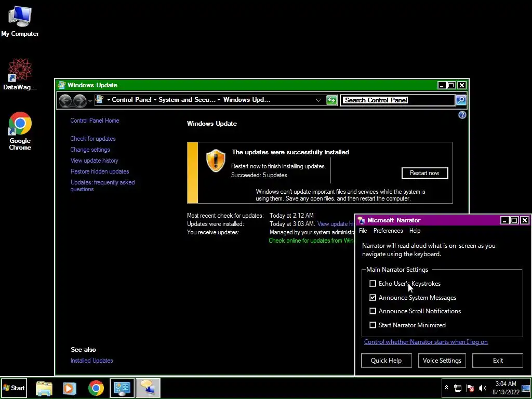Open the Start menu
The image size is (532, 399).
coord(14,388)
